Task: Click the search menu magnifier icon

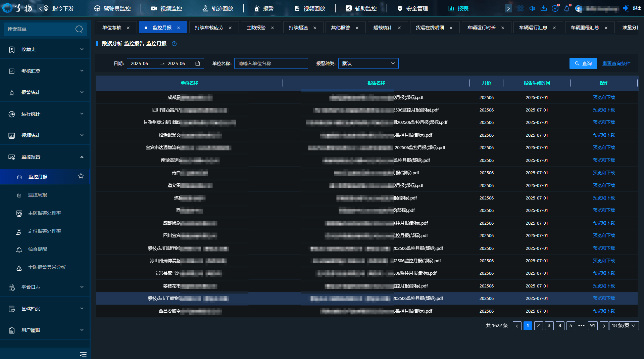Action: 79,29
